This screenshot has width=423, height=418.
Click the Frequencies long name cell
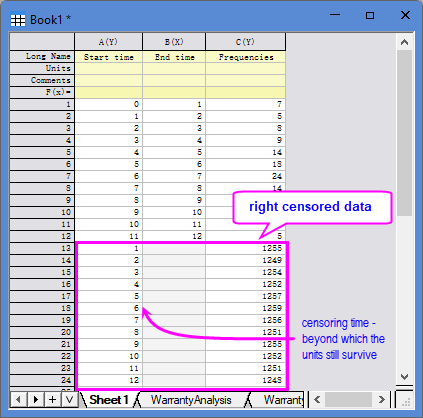click(x=245, y=57)
